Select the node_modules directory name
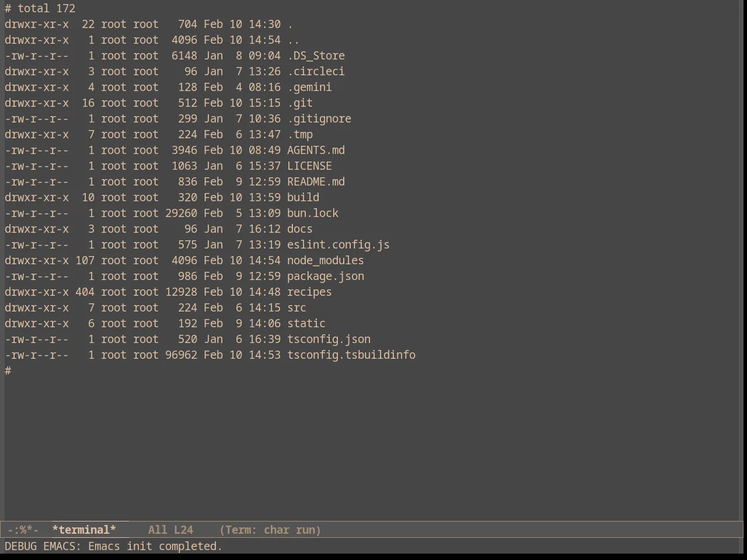 [326, 260]
